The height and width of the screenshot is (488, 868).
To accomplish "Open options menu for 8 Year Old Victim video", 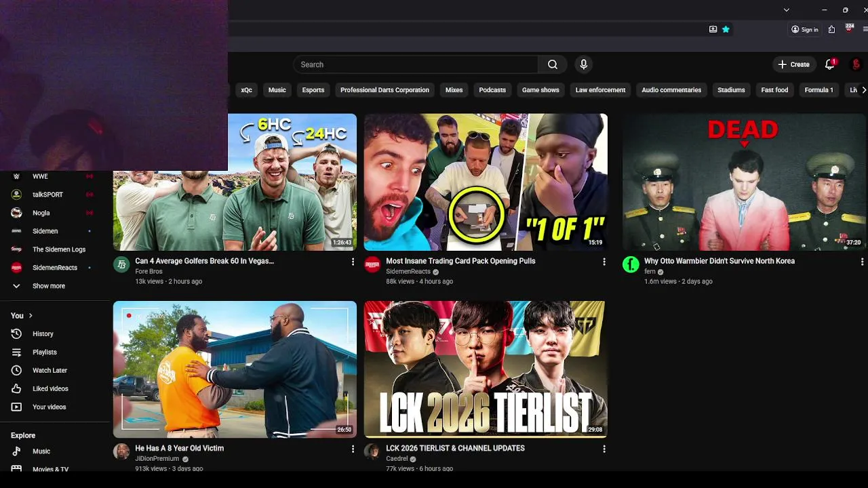I will (353, 449).
